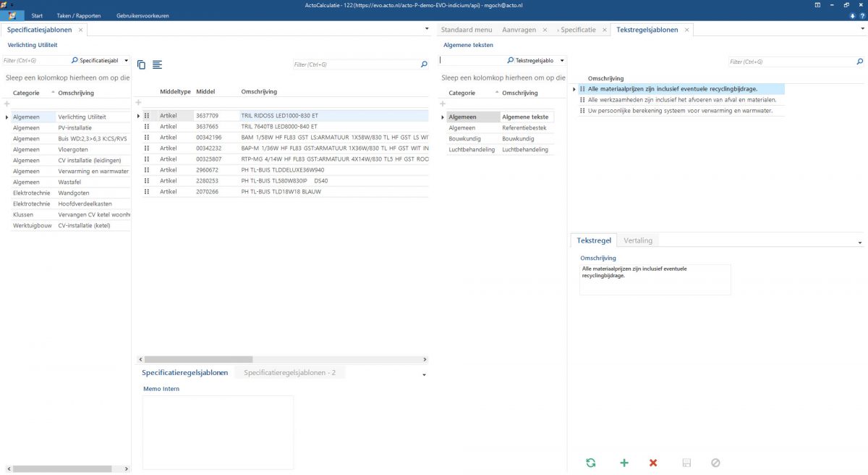Open the Start ribbon tab

tap(38, 15)
